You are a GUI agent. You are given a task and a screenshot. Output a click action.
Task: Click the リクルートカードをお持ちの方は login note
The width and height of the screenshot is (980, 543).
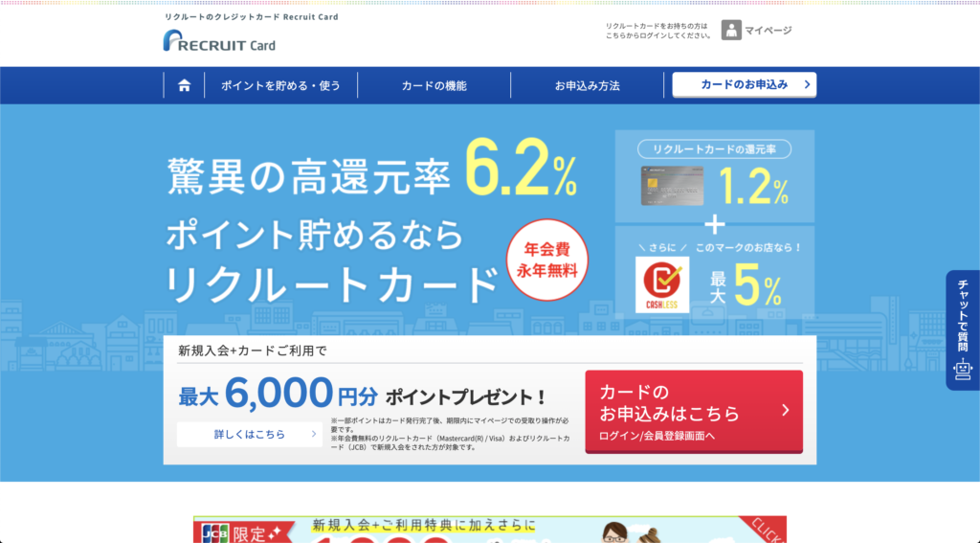(x=658, y=31)
